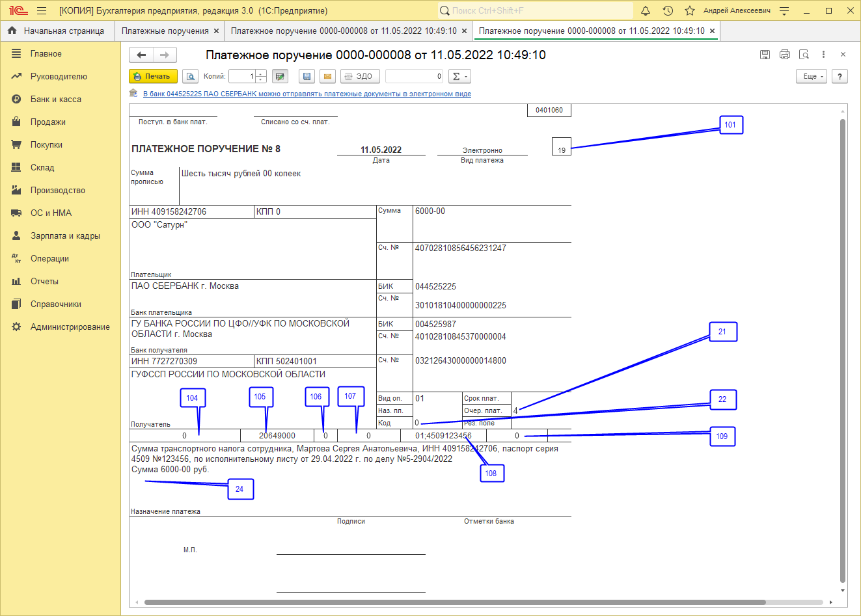
Task: Click the username Андрей Алексеевич
Action: (737, 10)
